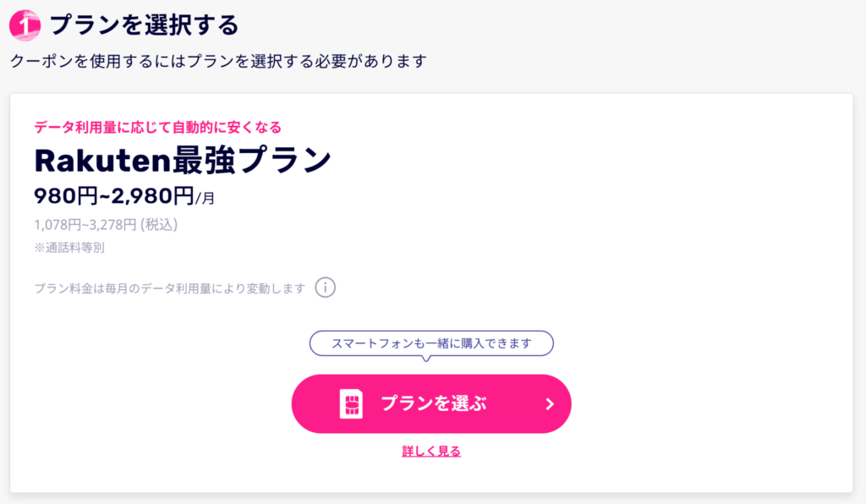Click the プラン料金は毎月のデータ利用量により変動します text
This screenshot has width=866, height=504.
(x=169, y=288)
